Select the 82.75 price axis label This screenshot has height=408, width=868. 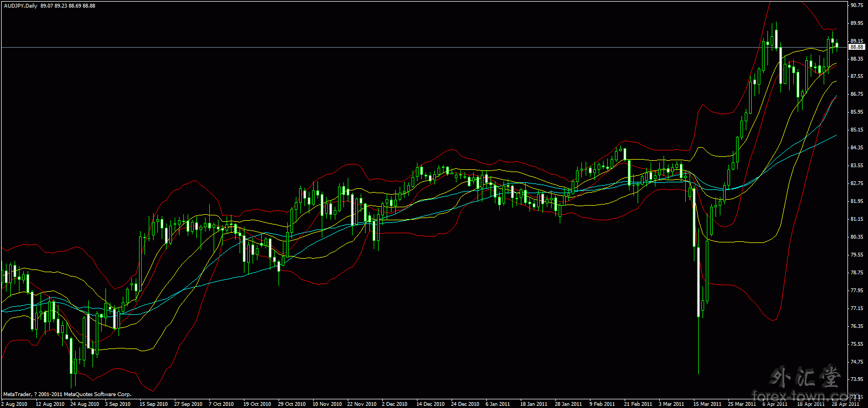point(857,183)
